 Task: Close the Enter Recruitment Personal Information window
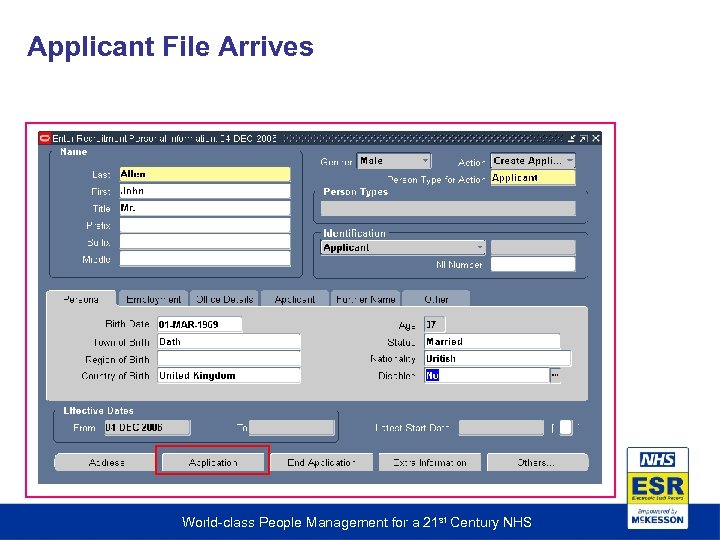(596, 138)
